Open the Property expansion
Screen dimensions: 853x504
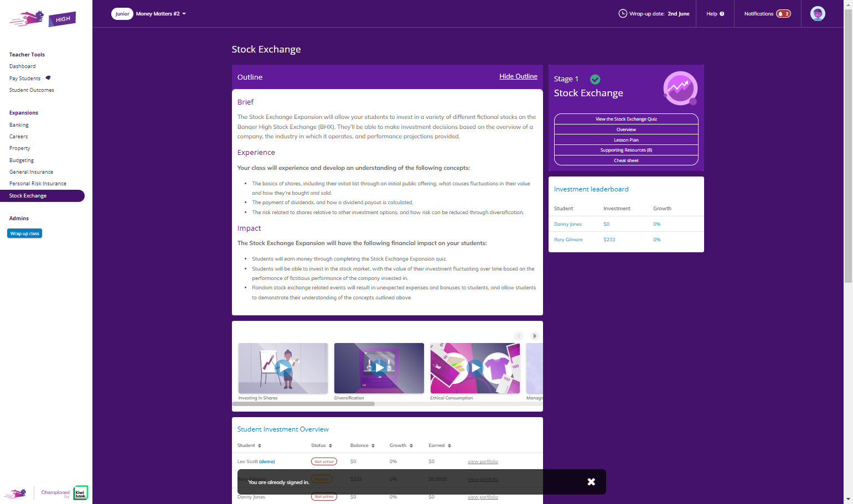point(20,148)
